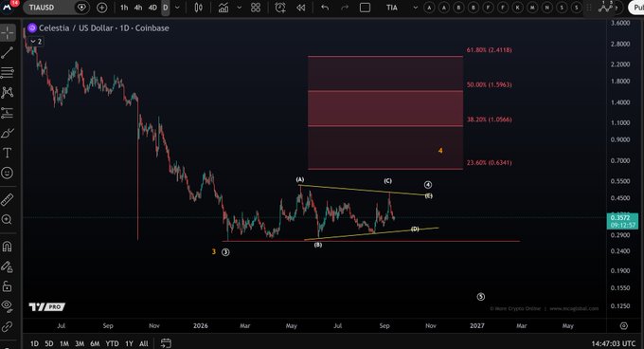
Task: Toggle stay-in-drawing-mode pencil lock
Action: pos(8,266)
